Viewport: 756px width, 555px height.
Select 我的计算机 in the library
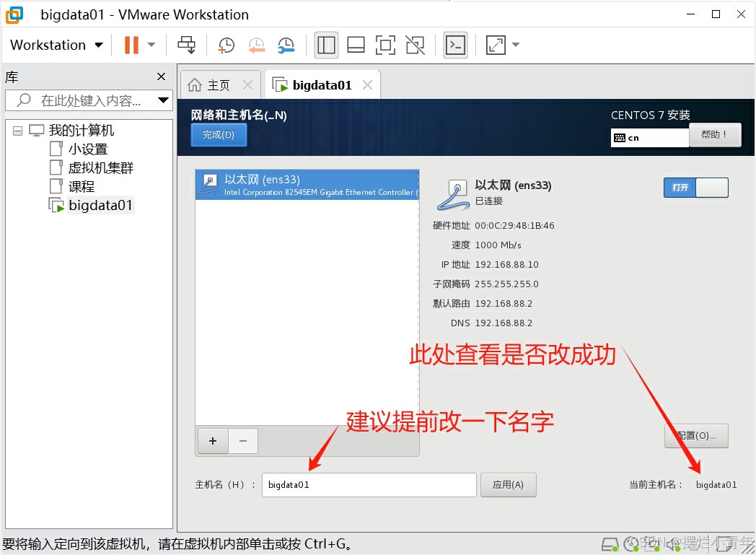point(82,130)
